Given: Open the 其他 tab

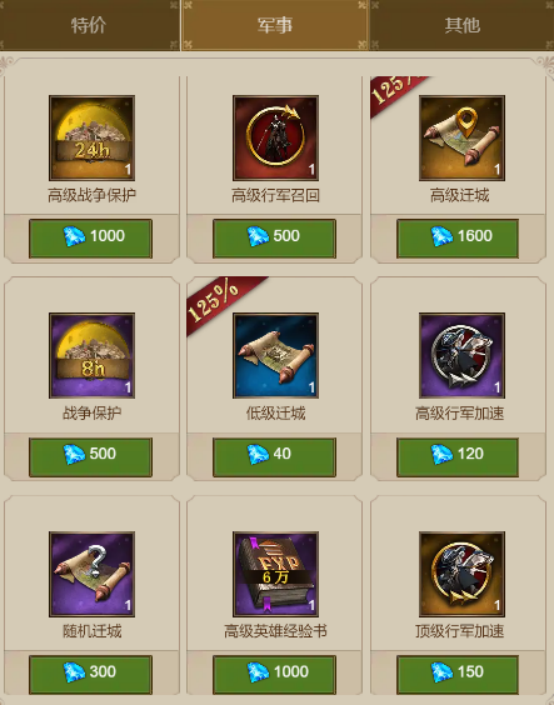Looking at the screenshot, I should click(462, 25).
